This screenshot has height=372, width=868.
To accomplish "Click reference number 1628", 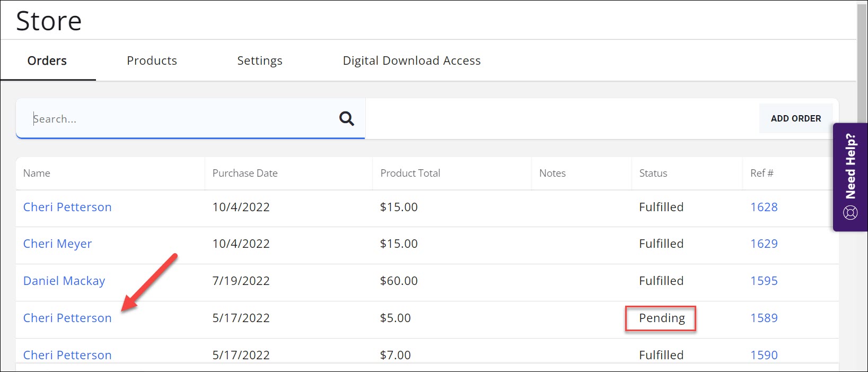I will [x=764, y=207].
